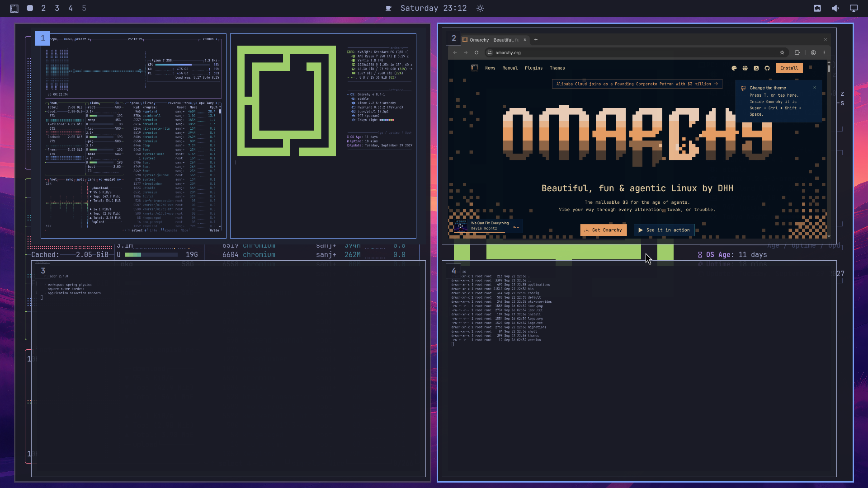
Task: Toggle auto scaling in btop net panel
Action: tap(80, 179)
